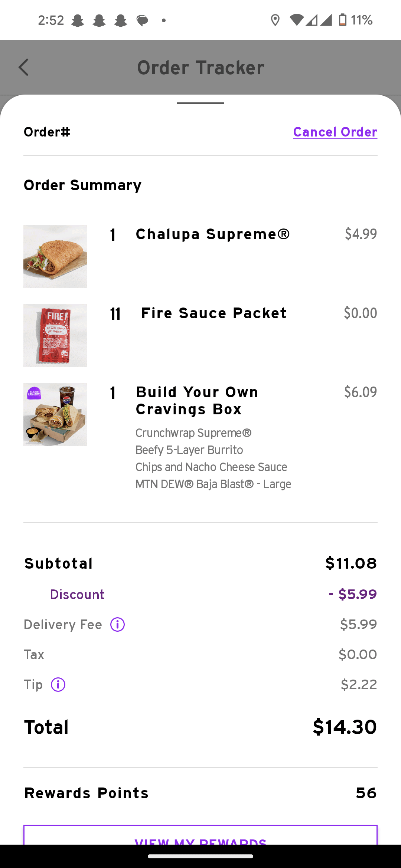Select the Chalupa Supreme item name
401x868 pixels.
[212, 234]
